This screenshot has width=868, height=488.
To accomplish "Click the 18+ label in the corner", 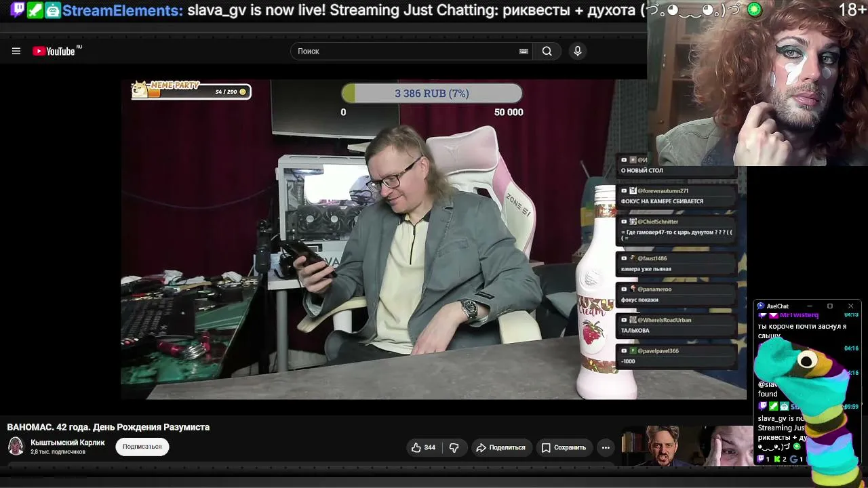I will pos(852,9).
